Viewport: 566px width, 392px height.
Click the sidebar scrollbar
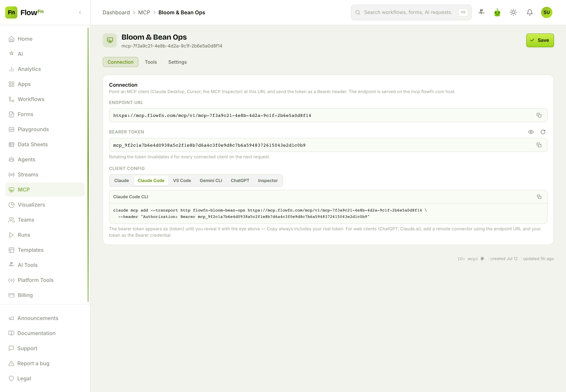pos(88,165)
